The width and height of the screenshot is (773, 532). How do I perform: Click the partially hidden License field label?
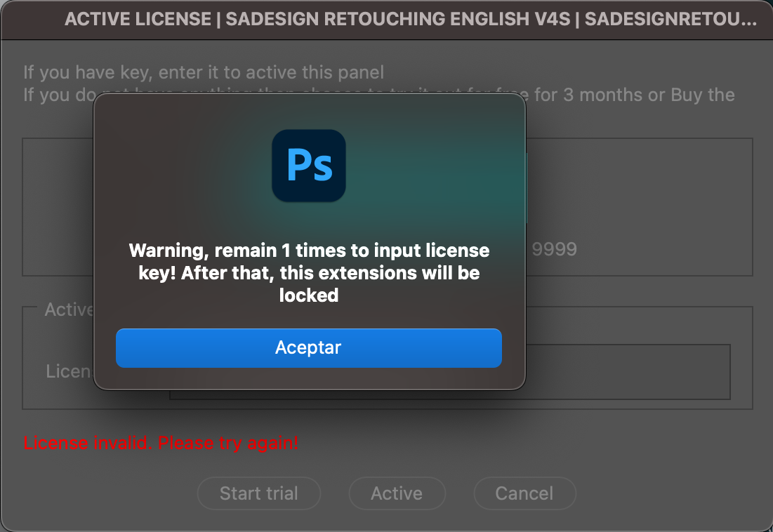coord(69,371)
